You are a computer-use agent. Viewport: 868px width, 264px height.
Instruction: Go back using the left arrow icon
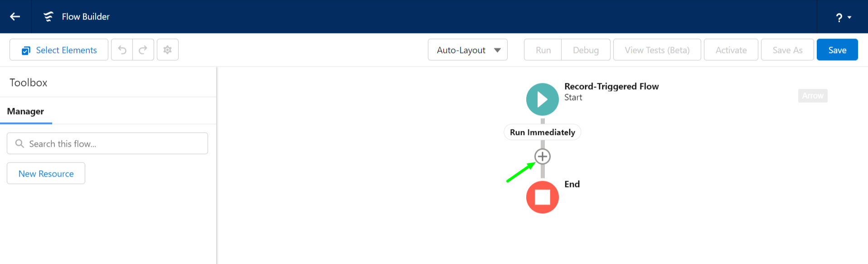coord(15,17)
